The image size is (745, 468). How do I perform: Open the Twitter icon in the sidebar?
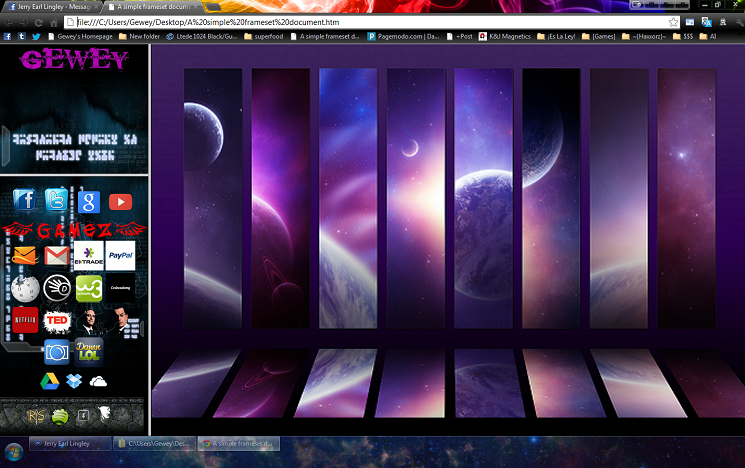(57, 200)
